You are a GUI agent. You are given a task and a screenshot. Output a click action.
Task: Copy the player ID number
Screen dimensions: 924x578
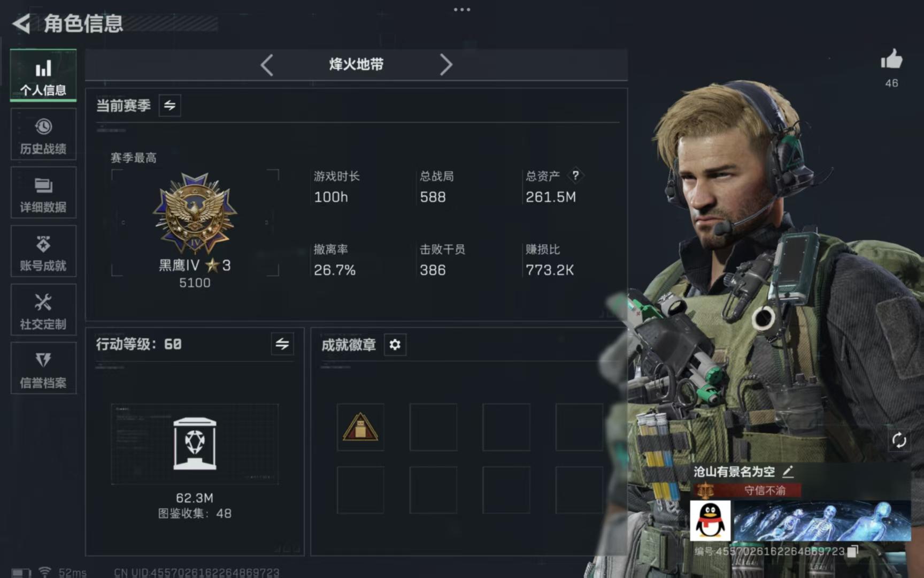pos(853,551)
